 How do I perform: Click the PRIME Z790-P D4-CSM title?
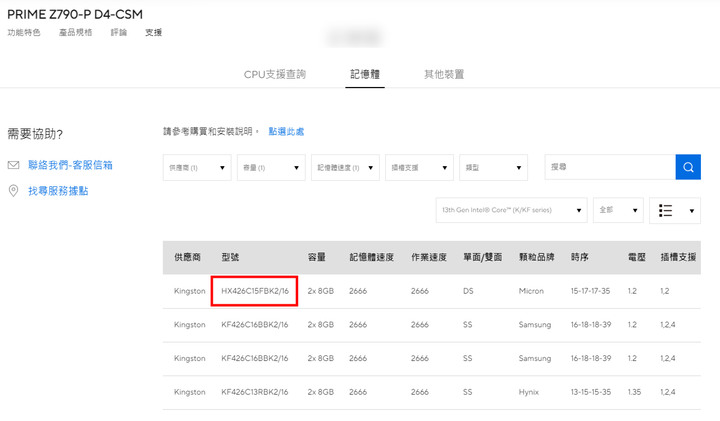pos(75,14)
